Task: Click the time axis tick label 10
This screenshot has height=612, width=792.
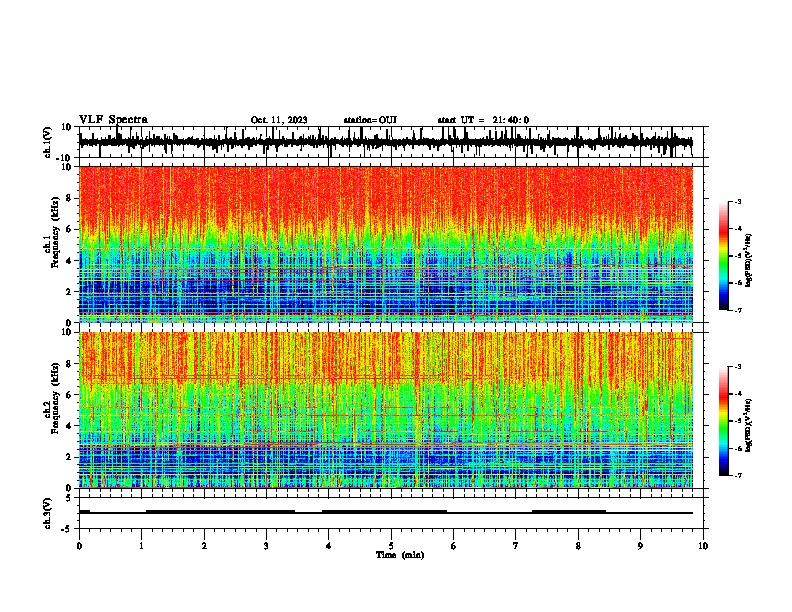Action: [703, 546]
